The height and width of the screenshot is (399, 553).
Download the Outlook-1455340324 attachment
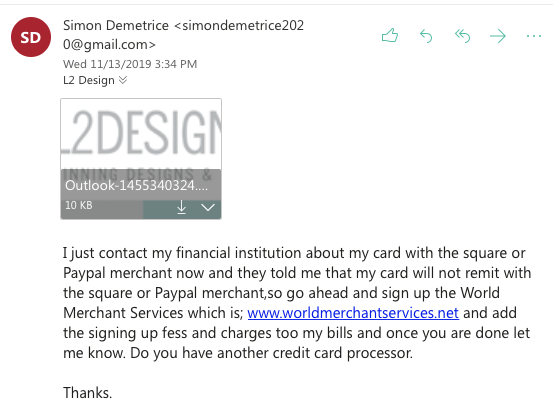pyautogui.click(x=181, y=207)
